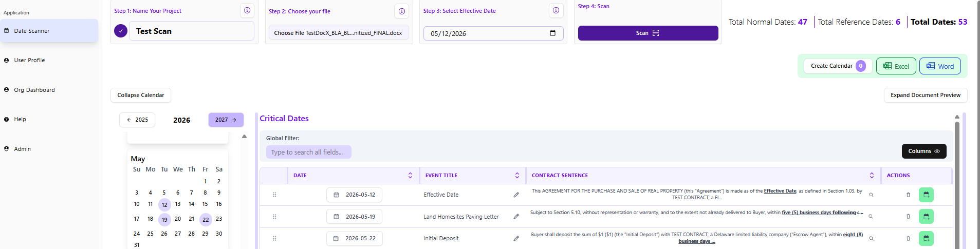Click 'Total Reference Dates: 6' text

pos(859,22)
